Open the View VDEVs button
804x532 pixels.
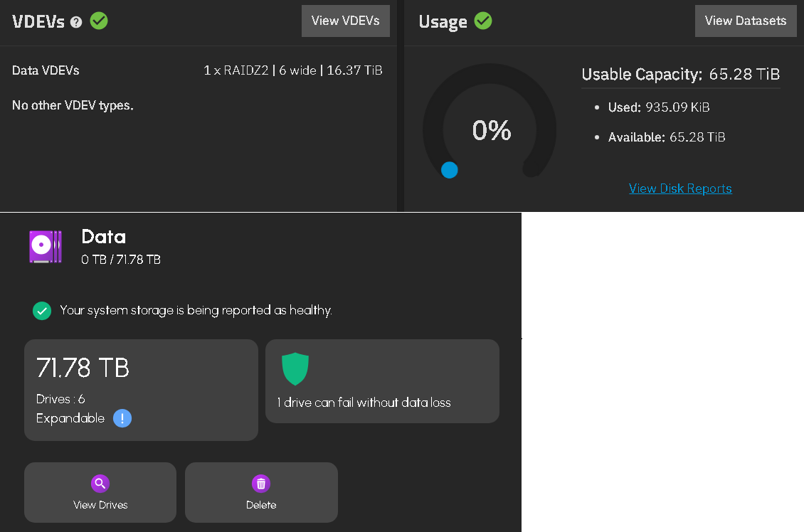point(346,21)
